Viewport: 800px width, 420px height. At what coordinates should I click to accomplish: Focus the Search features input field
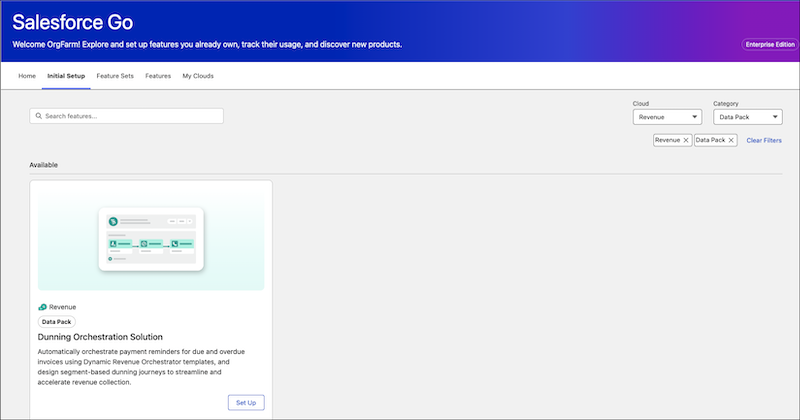coord(127,116)
